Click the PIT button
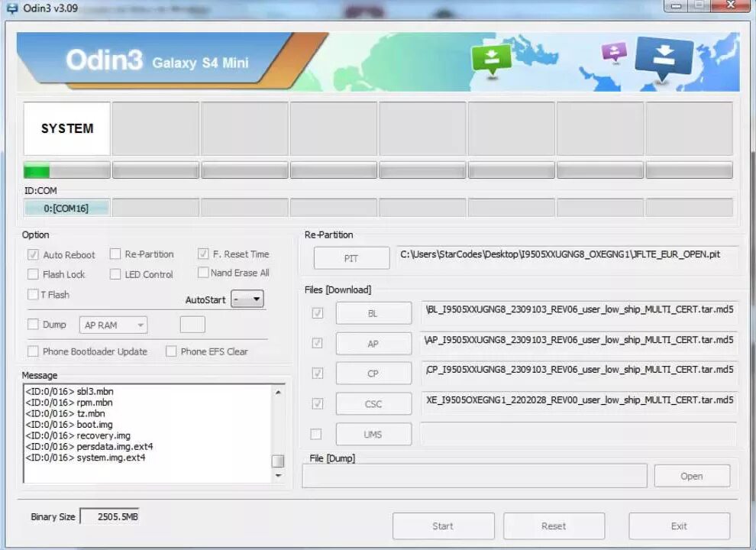Viewport: 756px width, 550px height. point(351,258)
